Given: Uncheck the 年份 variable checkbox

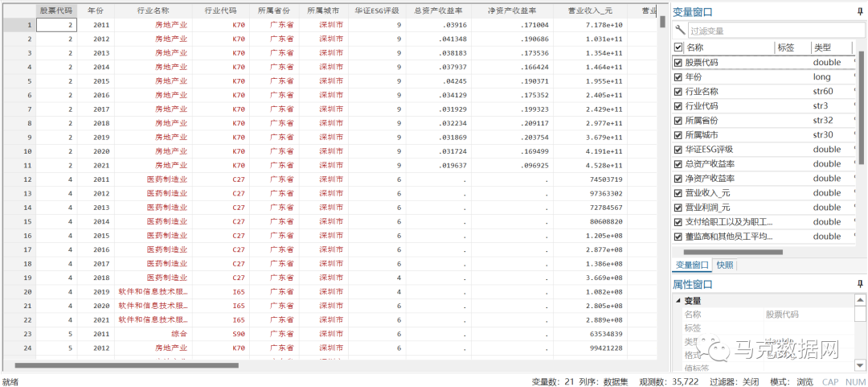Looking at the screenshot, I should [678, 77].
